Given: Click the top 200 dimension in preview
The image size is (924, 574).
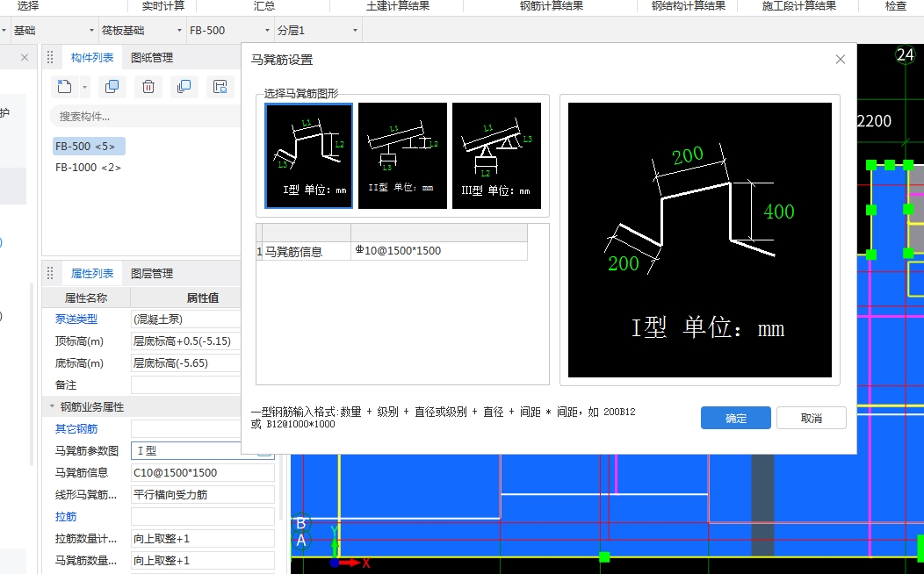Looking at the screenshot, I should (688, 156).
